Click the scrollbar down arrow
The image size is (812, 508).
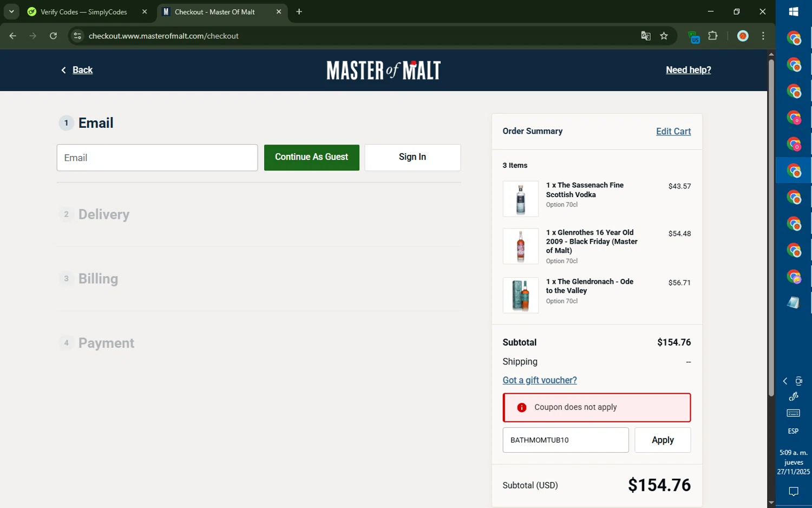[771, 503]
